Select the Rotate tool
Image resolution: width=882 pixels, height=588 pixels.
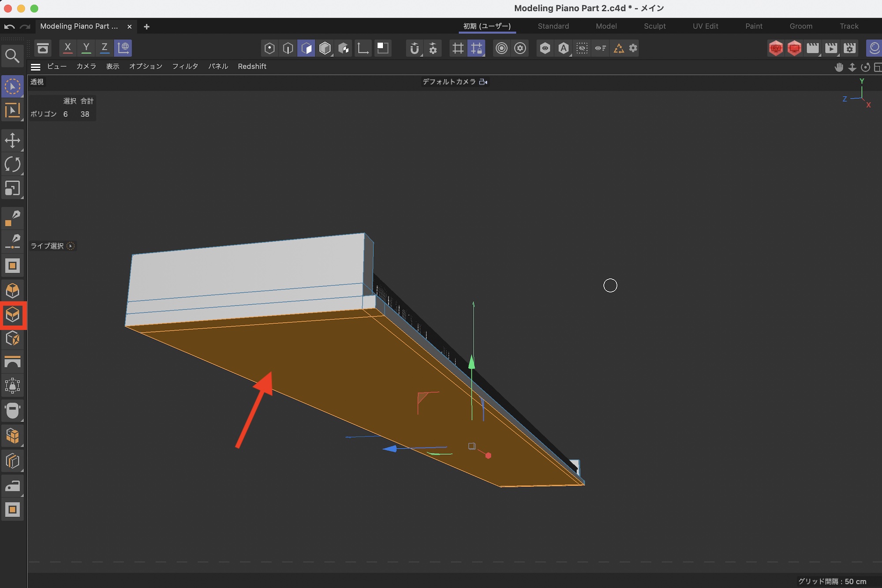[12, 165]
